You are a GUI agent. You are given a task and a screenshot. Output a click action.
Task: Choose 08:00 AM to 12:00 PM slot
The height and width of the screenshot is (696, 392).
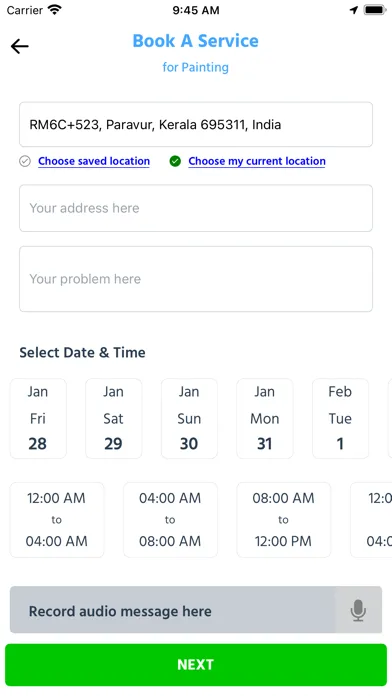click(284, 519)
